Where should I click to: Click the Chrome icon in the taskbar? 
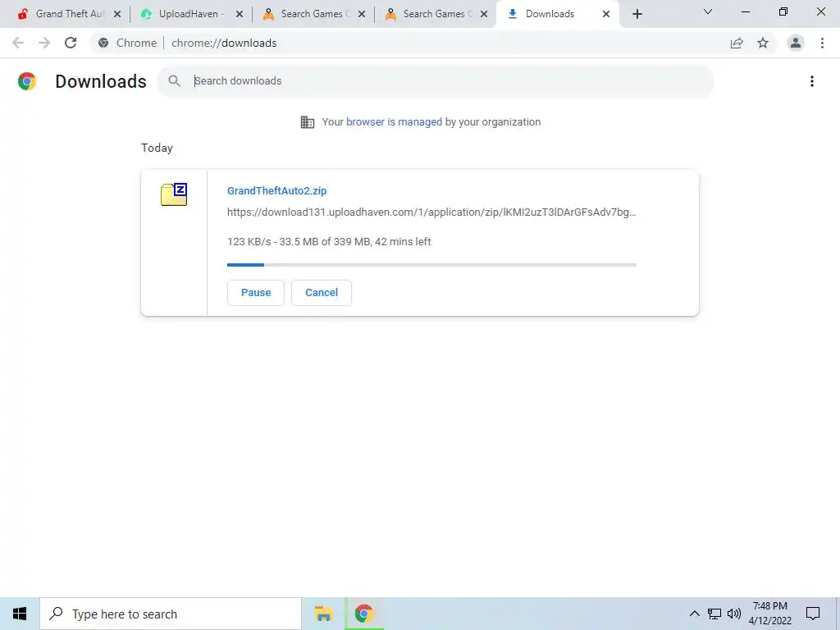364,614
